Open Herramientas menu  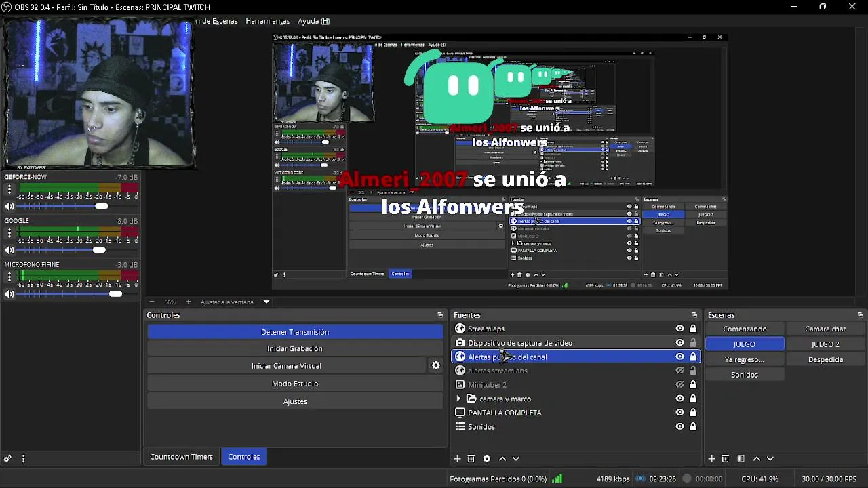point(267,21)
